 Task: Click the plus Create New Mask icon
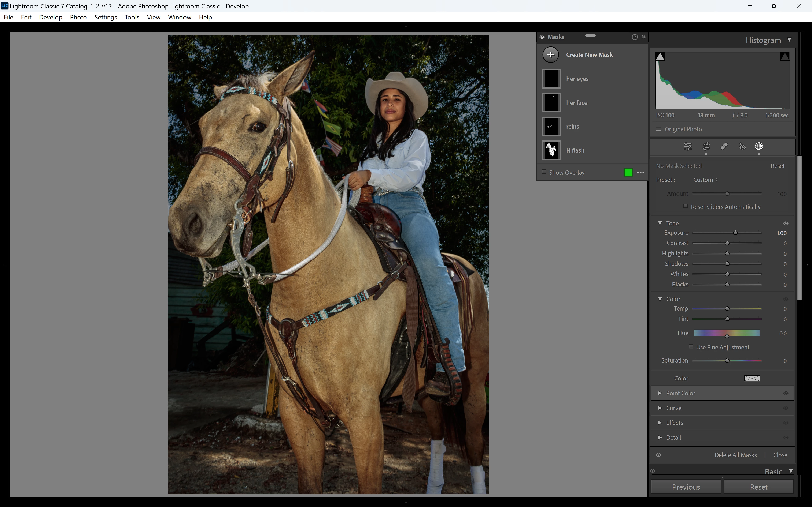[x=551, y=55]
